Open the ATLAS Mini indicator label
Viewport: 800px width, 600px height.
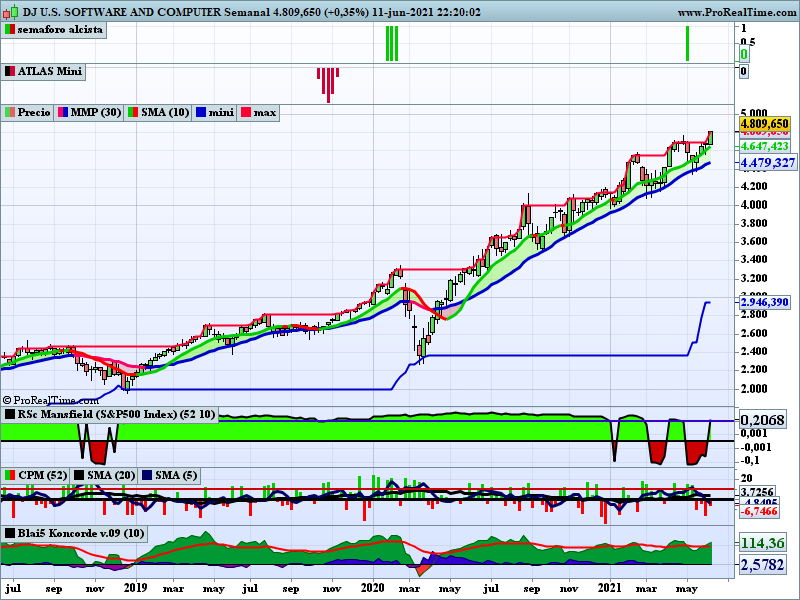[x=49, y=71]
